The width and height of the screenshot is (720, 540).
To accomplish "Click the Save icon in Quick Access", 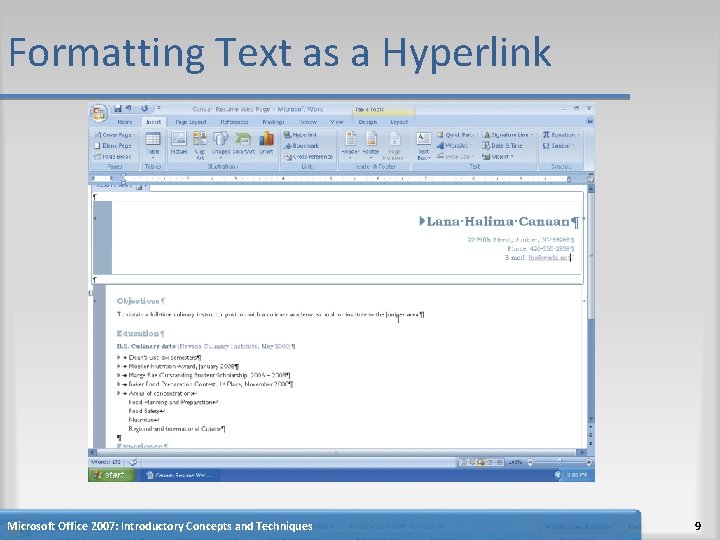I will pos(118,108).
